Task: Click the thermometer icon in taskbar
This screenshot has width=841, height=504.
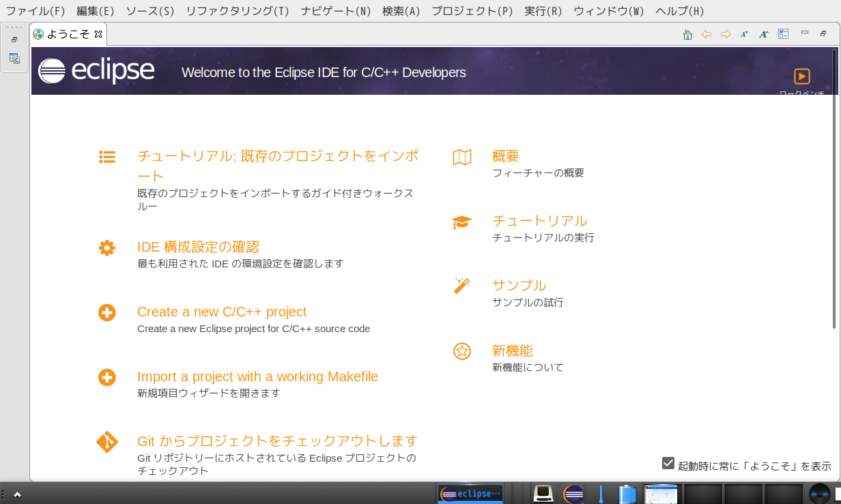Action: (601, 494)
